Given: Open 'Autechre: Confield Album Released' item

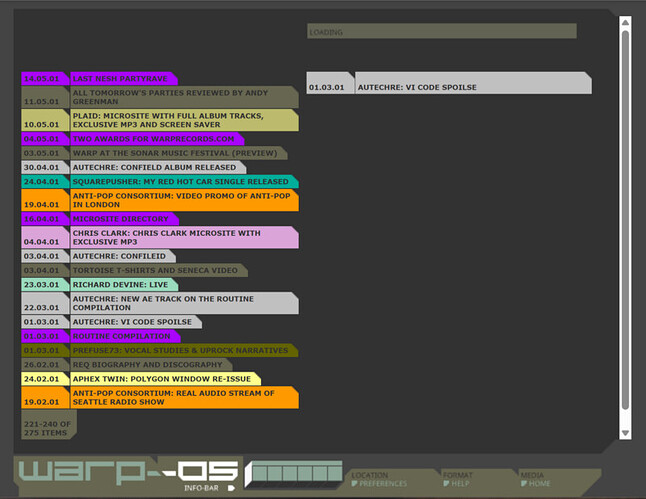Looking at the screenshot, I should (x=158, y=167).
